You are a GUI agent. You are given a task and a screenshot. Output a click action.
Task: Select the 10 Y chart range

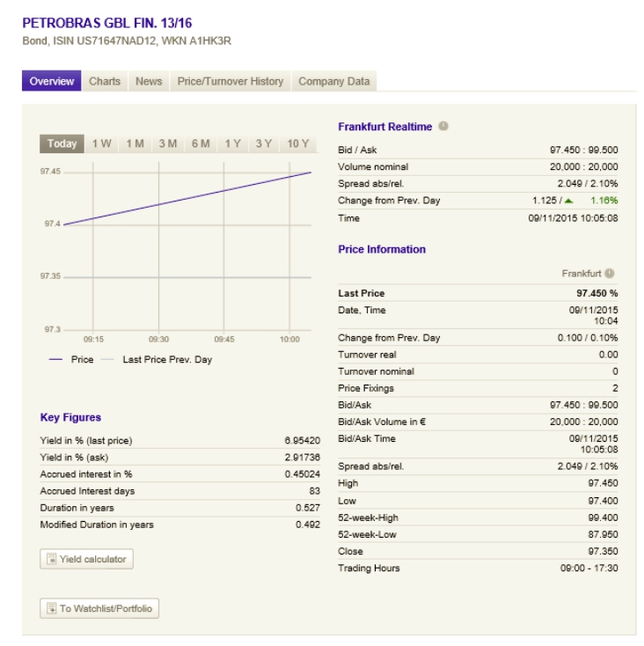pos(298,143)
